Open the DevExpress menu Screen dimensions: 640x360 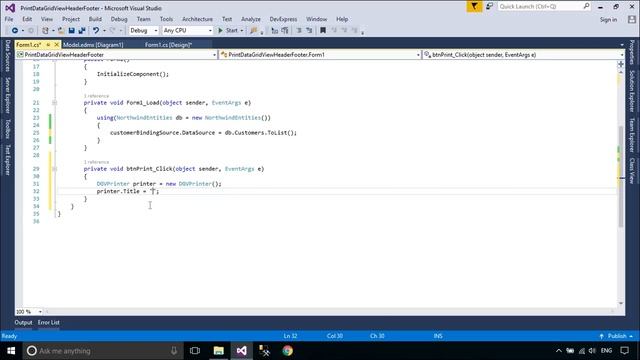pos(283,19)
